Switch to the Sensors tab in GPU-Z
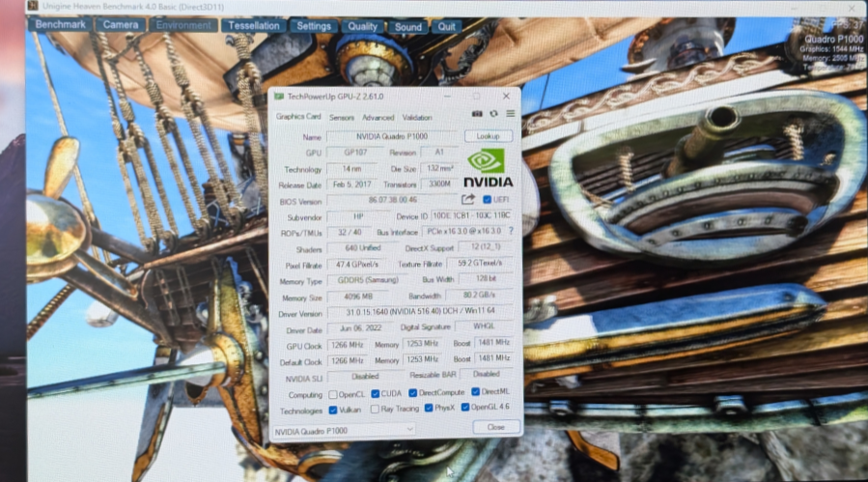 [341, 118]
